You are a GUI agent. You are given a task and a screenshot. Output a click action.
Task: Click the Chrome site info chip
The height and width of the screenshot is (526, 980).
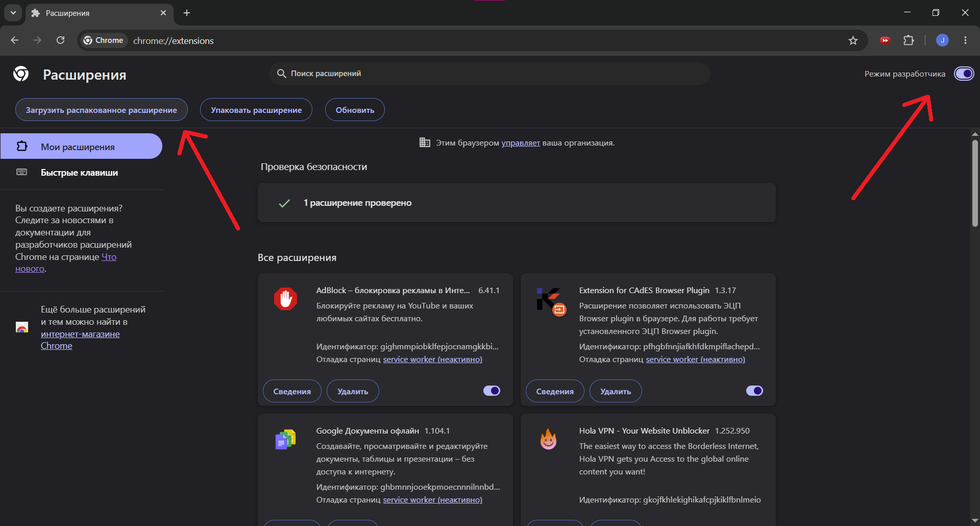pyautogui.click(x=103, y=40)
